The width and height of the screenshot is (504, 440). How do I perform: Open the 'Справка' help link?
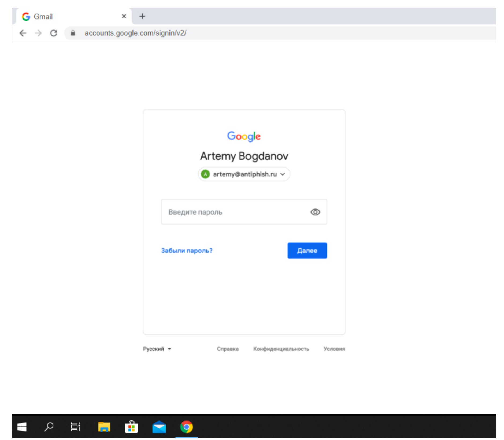pyautogui.click(x=228, y=349)
